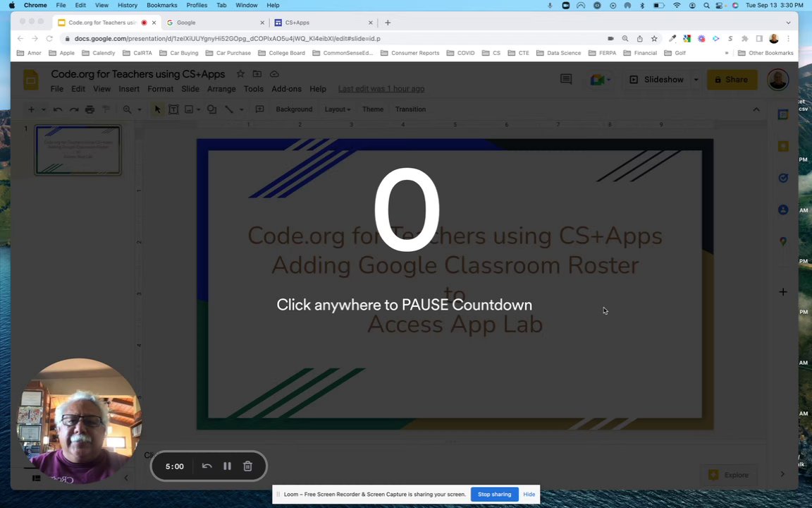Click the Stop sharing button

(494, 494)
